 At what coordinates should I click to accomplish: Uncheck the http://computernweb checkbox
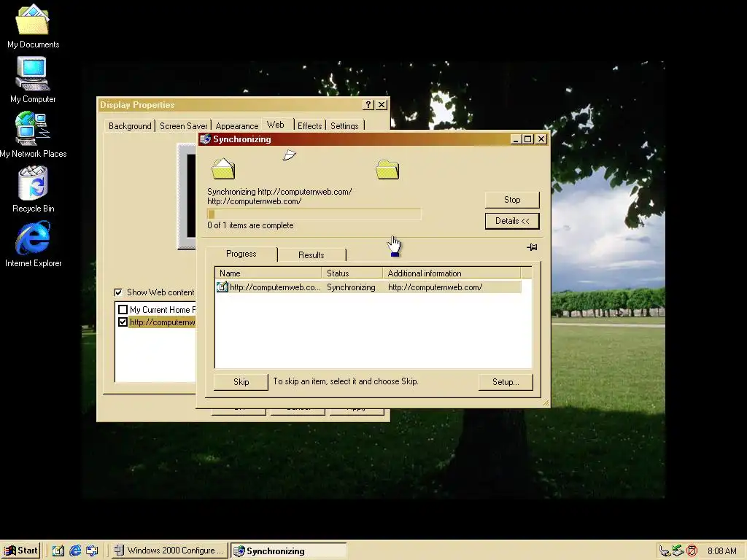pyautogui.click(x=123, y=322)
